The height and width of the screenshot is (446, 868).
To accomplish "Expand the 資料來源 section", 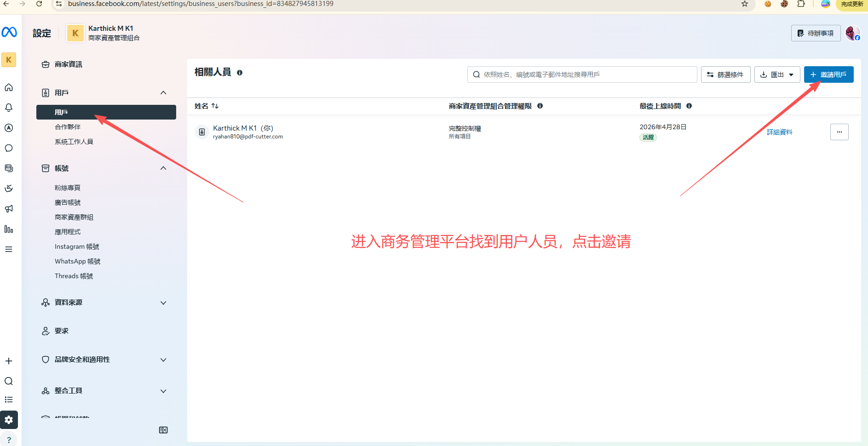I will 163,303.
